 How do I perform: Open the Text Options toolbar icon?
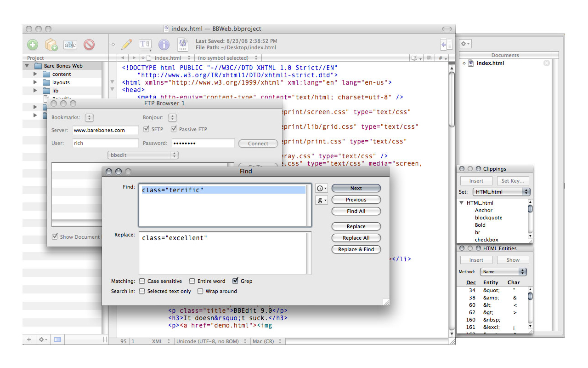(145, 44)
